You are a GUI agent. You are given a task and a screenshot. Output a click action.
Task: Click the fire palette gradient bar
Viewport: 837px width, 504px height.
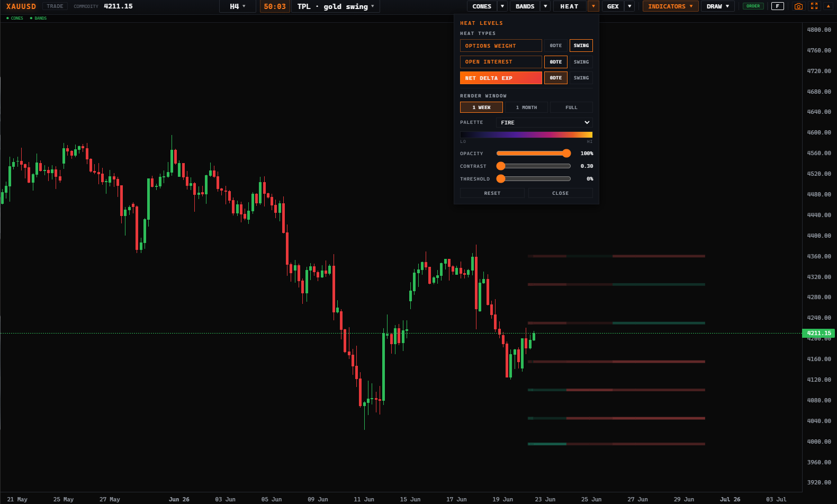[526, 135]
